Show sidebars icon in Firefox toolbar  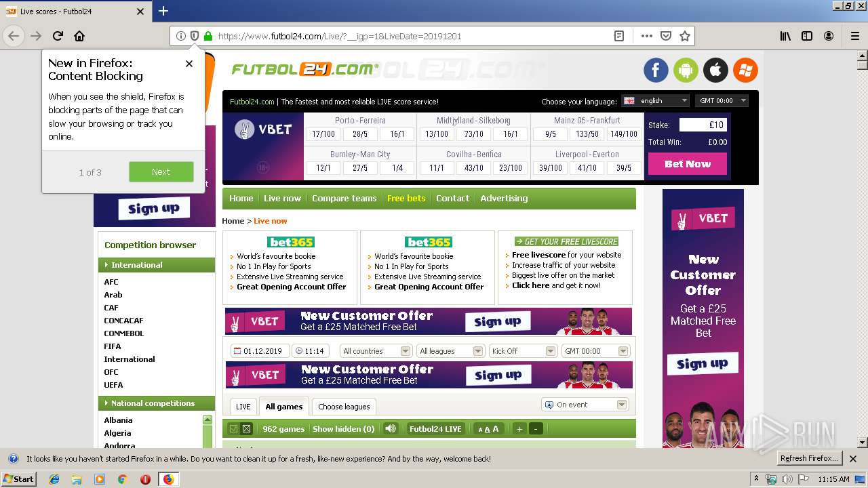click(807, 36)
